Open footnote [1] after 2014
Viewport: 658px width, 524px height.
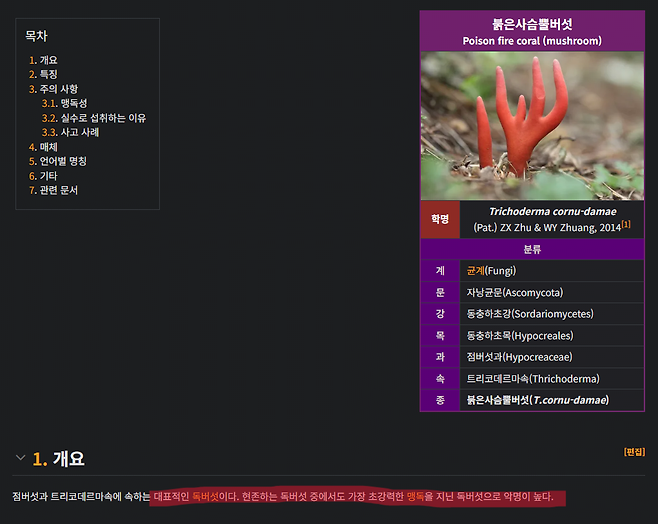coord(626,224)
